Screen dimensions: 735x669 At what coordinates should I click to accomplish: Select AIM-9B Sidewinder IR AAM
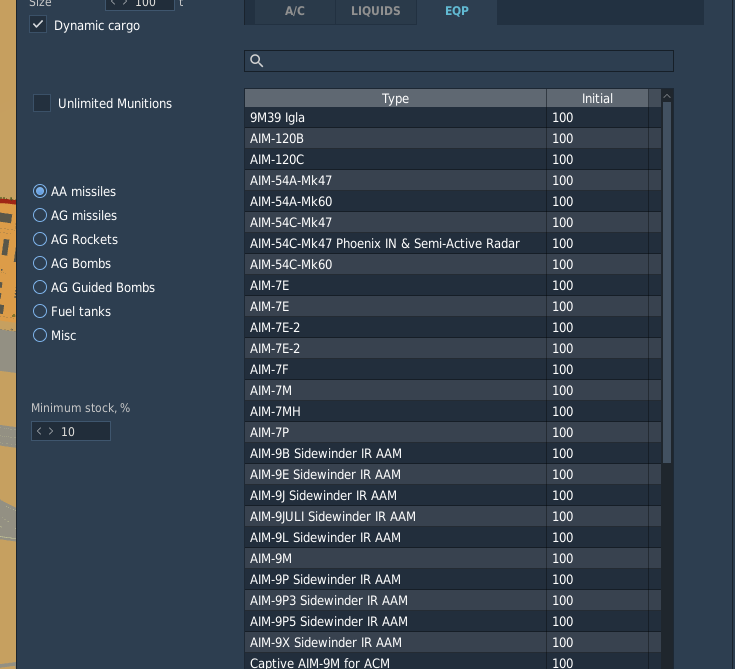[x=453, y=453]
